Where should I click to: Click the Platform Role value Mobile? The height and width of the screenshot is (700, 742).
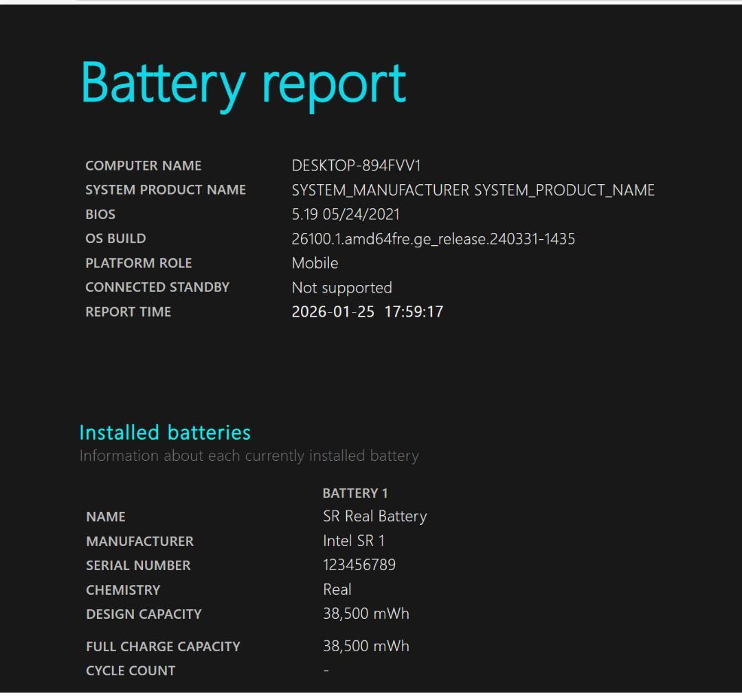click(315, 263)
